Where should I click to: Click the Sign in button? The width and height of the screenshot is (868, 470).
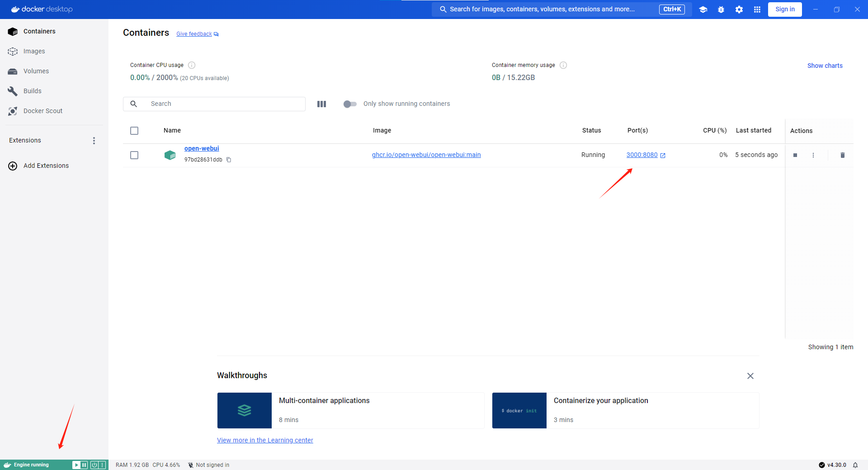coord(785,9)
